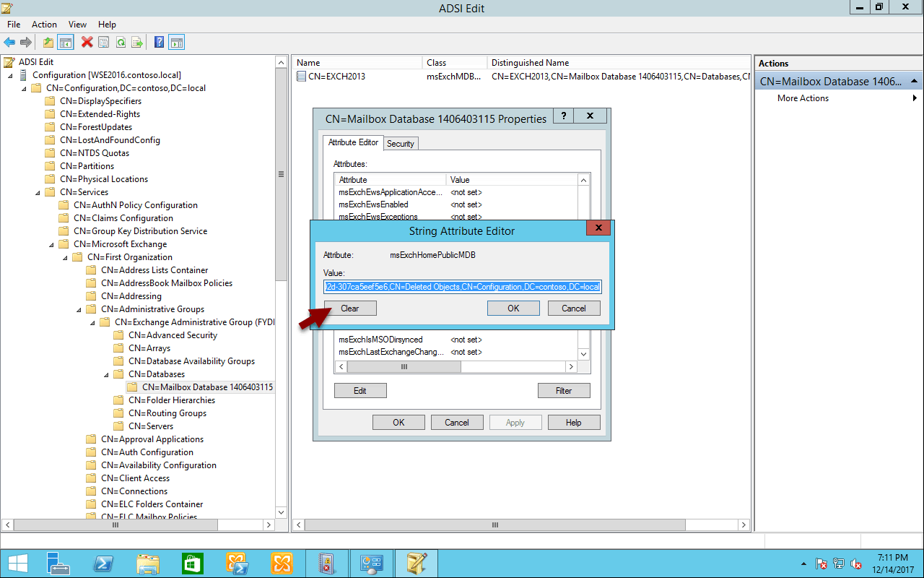Collapse the CN=Microsoft Exchange node
Image resolution: width=924 pixels, height=578 pixels.
(51, 244)
